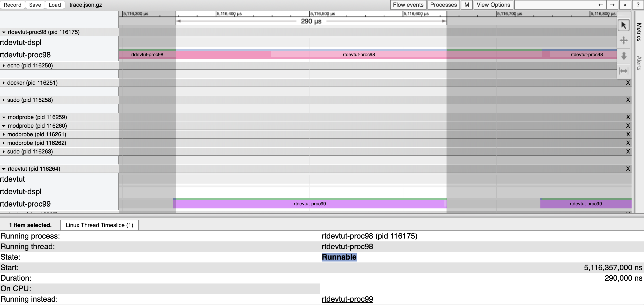Open the Metrics side tab
The width and height of the screenshot is (644, 305).
click(639, 32)
